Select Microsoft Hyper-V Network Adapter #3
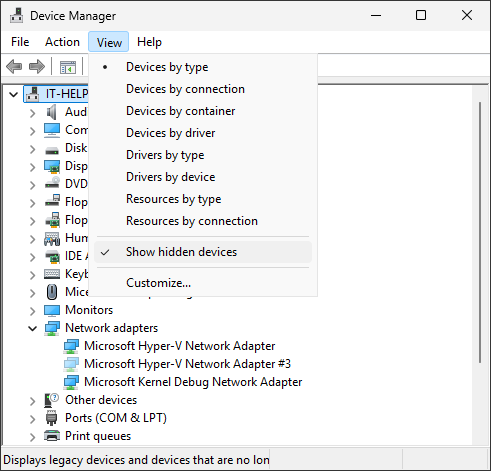Viewport: 491px width, 471px height. 187,364
